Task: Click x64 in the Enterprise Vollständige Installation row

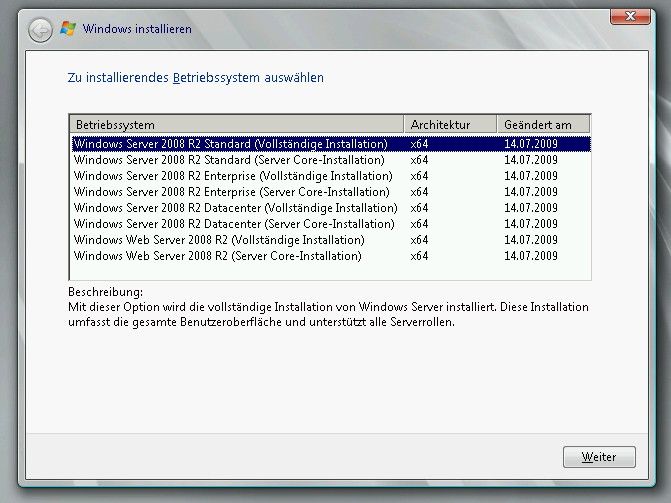Action: (x=419, y=176)
